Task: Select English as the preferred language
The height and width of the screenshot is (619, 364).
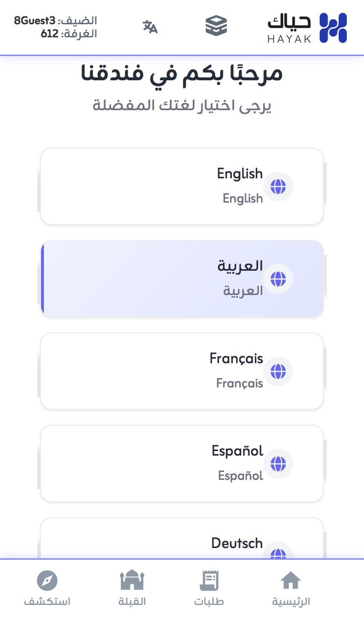Action: click(182, 185)
